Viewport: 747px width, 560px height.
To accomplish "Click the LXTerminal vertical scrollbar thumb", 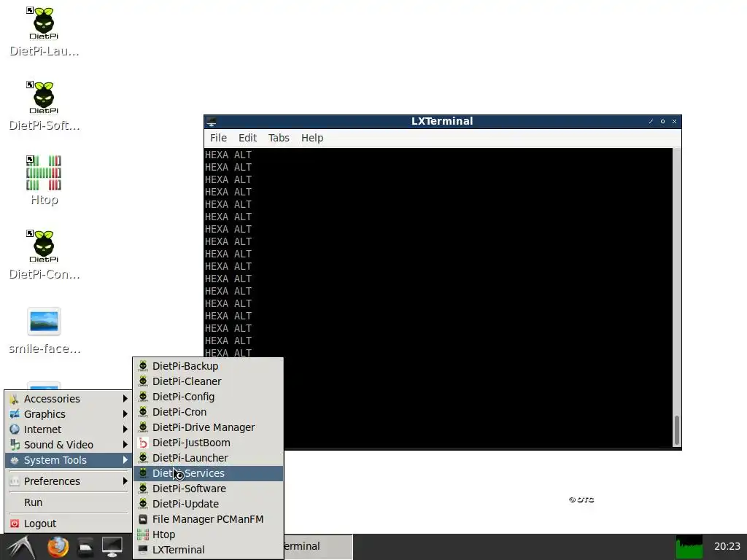I will [x=676, y=430].
